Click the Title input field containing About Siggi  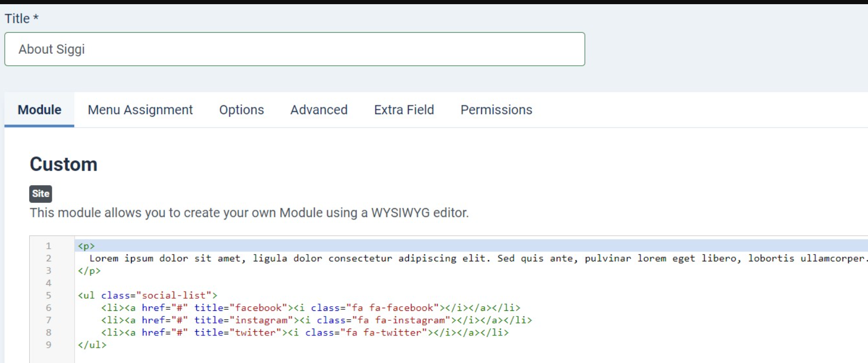click(x=294, y=49)
